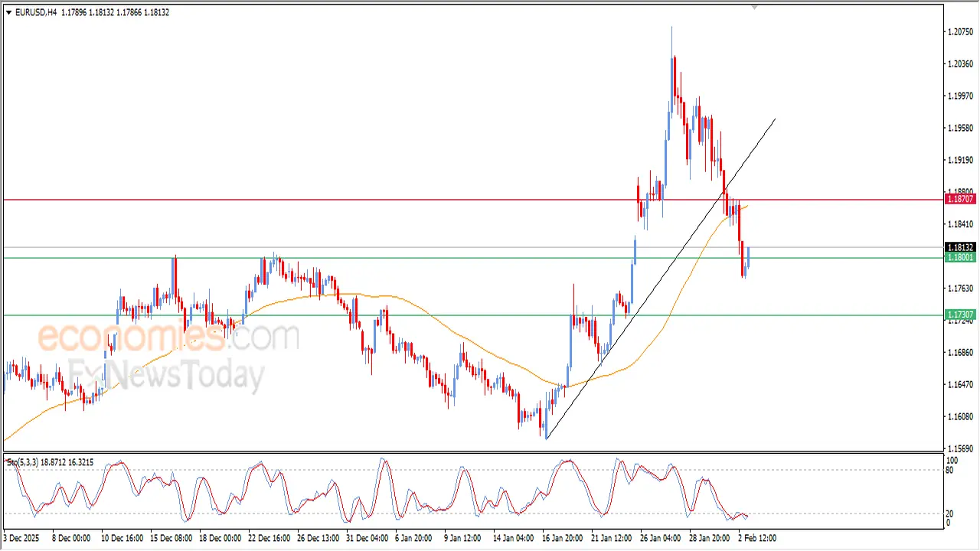The image size is (980, 551).
Task: Click the red 1.18707 price label
Action: 960,199
